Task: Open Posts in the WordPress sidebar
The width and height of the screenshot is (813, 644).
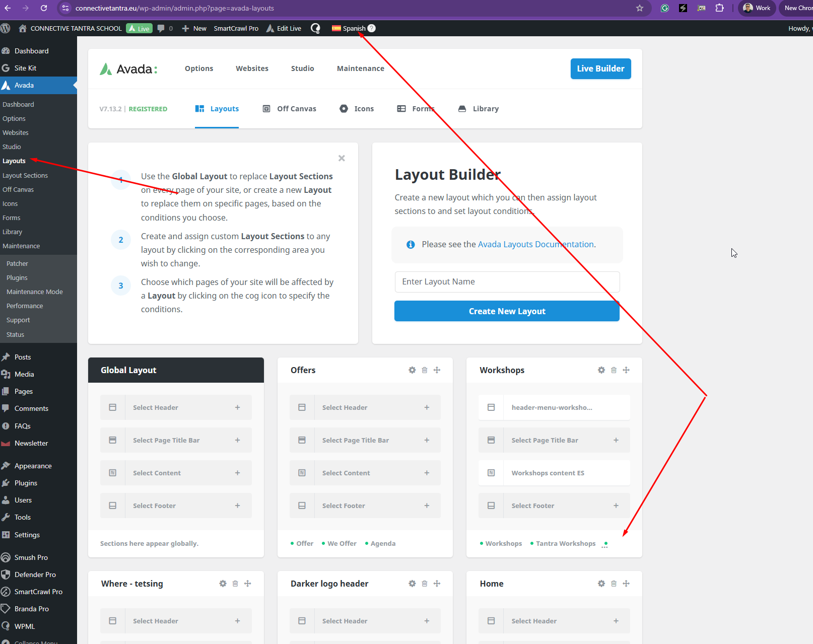Action: [x=23, y=357]
